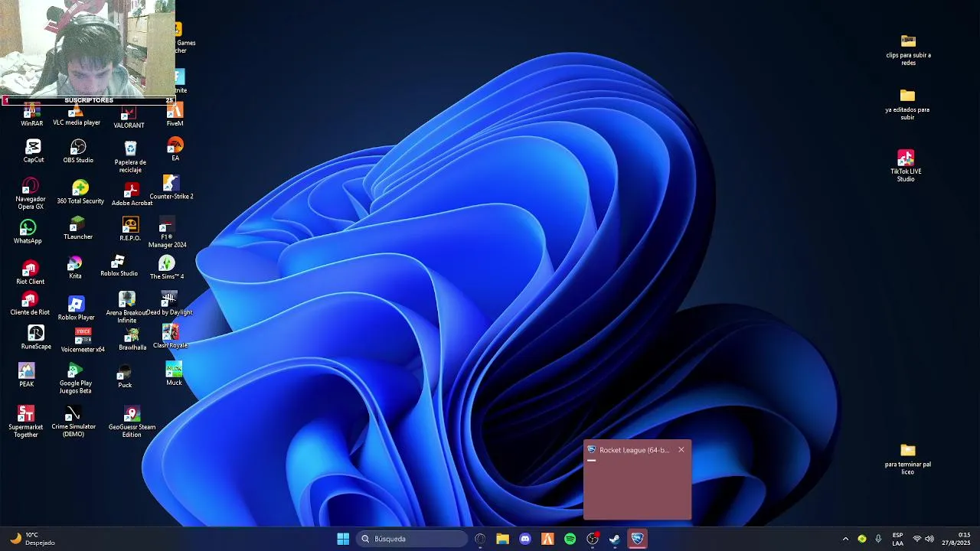Click the Búsqueda taskbar search box
The width and height of the screenshot is (980, 551).
(412, 539)
